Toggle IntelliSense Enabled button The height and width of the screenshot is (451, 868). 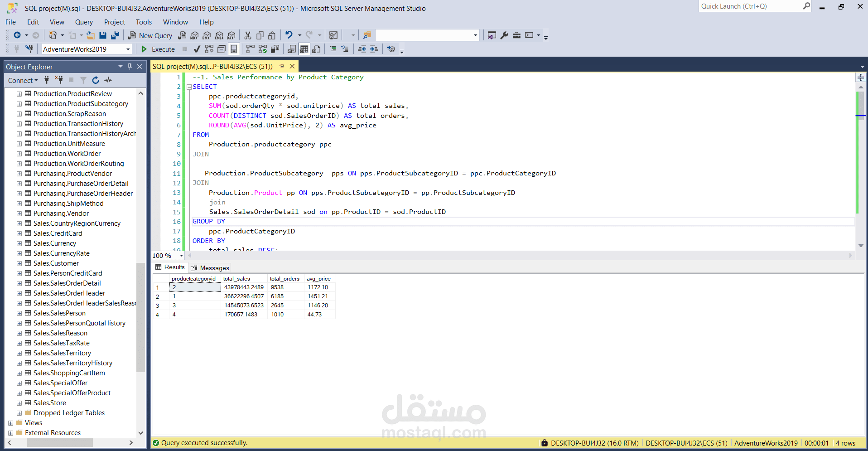pos(233,49)
